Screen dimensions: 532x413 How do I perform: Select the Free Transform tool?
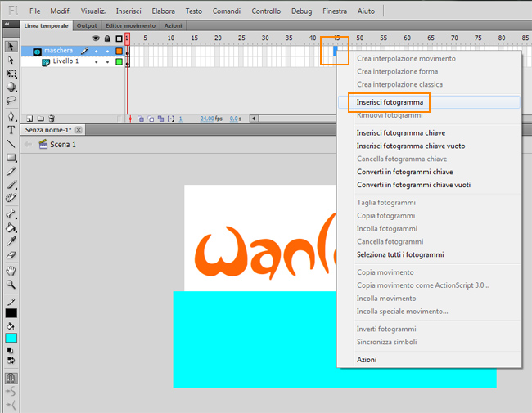pos(11,74)
